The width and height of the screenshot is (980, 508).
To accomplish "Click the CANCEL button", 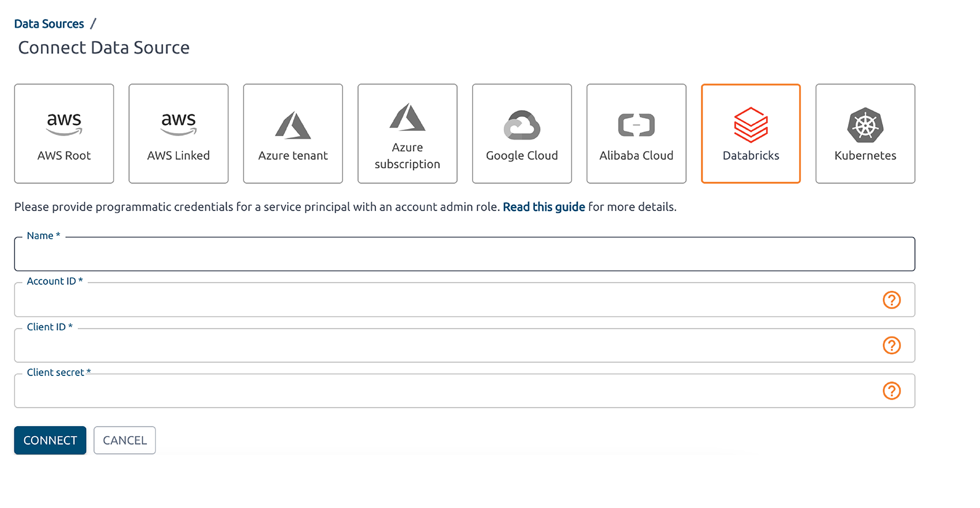I will pyautogui.click(x=125, y=441).
